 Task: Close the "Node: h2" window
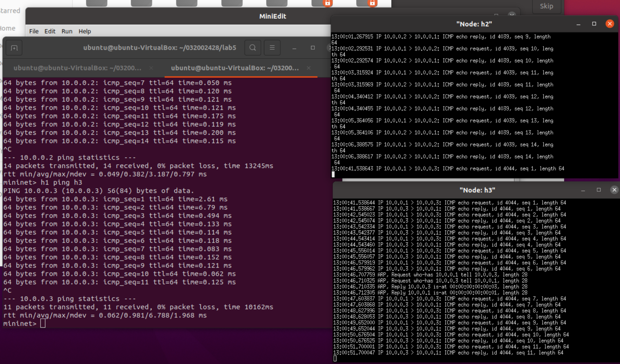(610, 24)
